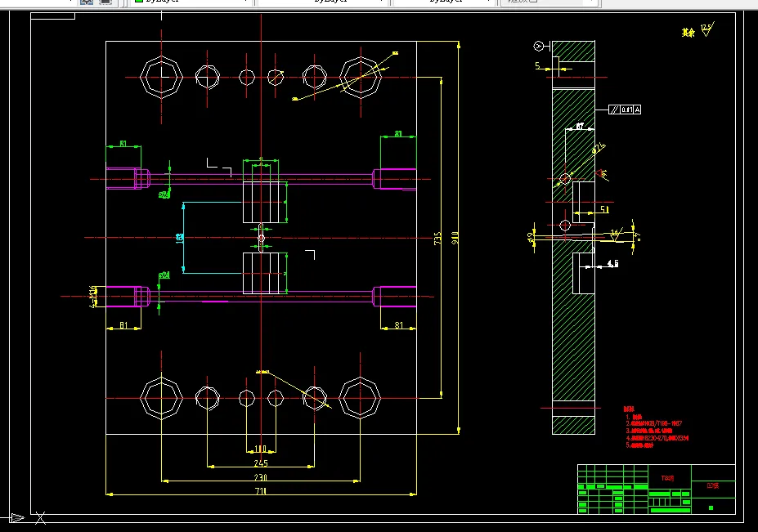Pick the 凹模 part name in title block
This screenshot has width=758, height=532.
[713, 485]
